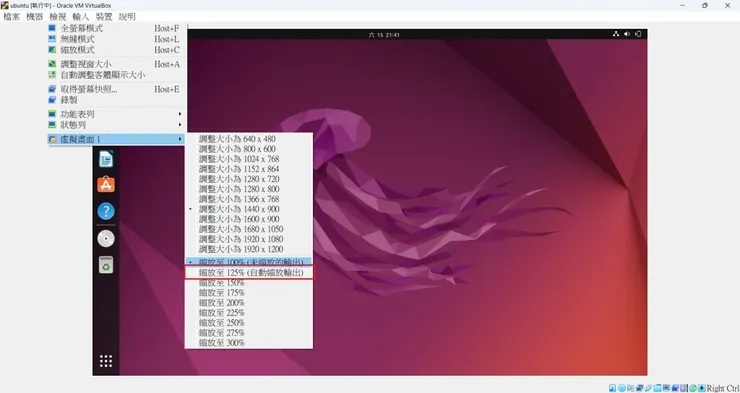Pick 調整大小為 800 x 600
740x393 pixels.
(x=249, y=149)
